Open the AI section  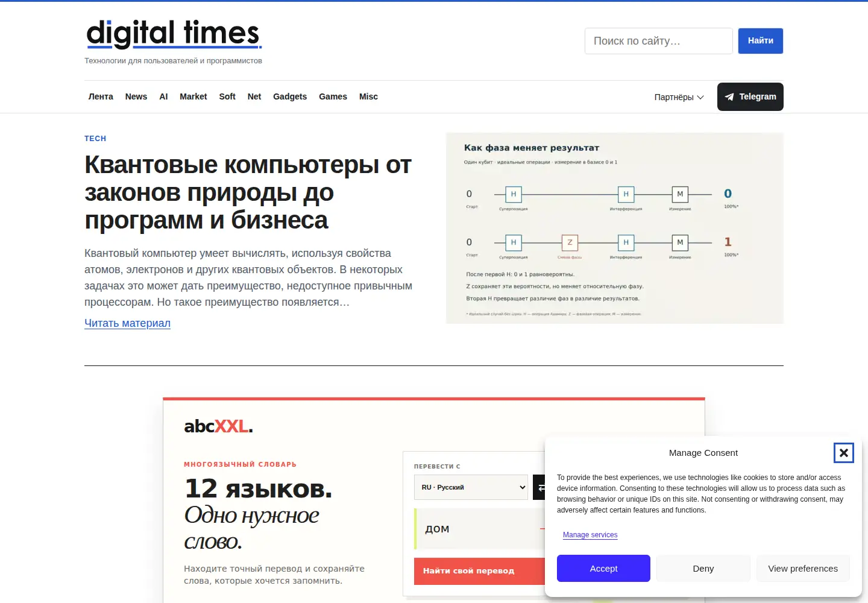coord(163,96)
